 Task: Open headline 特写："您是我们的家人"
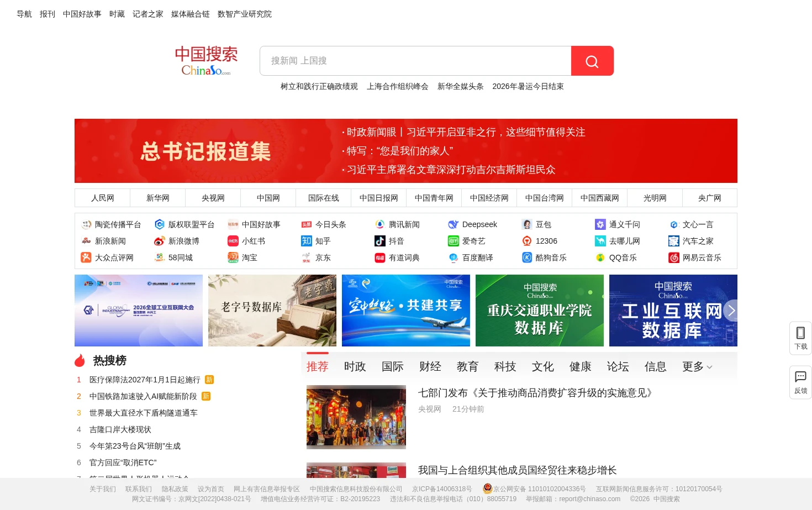click(x=400, y=151)
